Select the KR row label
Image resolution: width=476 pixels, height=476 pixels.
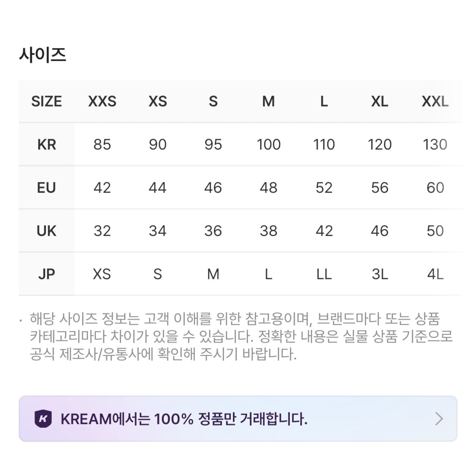[47, 145]
